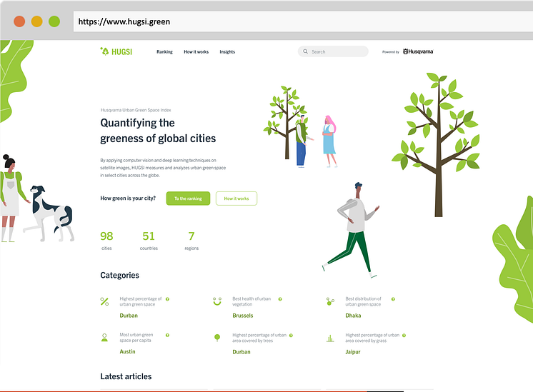Image resolution: width=533 pixels, height=392 pixels.
Task: Click the green window maximize dot
Action: click(54, 21)
